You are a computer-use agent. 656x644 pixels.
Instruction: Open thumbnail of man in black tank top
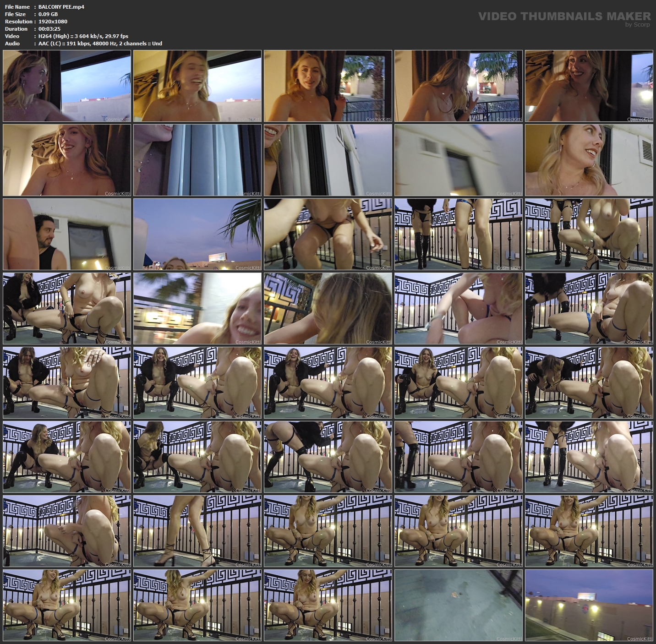[x=67, y=234]
